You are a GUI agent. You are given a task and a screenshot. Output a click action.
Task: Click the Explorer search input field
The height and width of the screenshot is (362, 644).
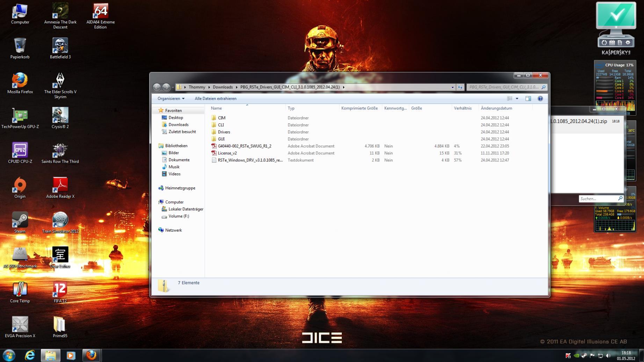pos(507,87)
